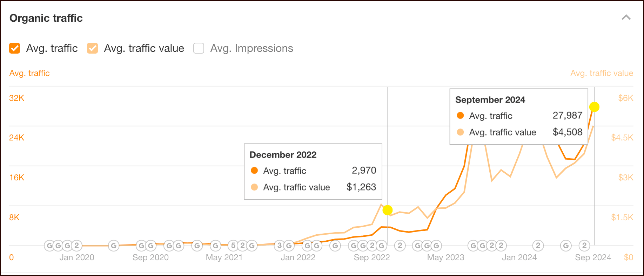Uncheck the Avg. traffic checkbox
This screenshot has width=644, height=276.
click(14, 48)
